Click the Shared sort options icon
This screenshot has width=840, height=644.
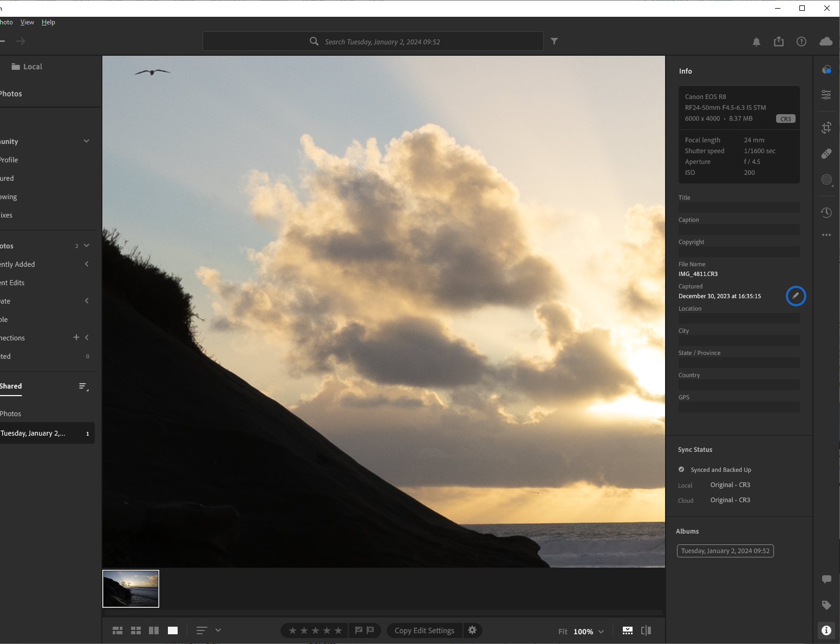pyautogui.click(x=83, y=386)
